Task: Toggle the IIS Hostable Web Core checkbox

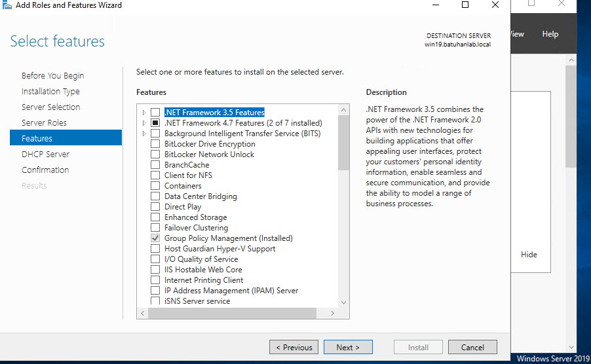Action: click(x=155, y=270)
